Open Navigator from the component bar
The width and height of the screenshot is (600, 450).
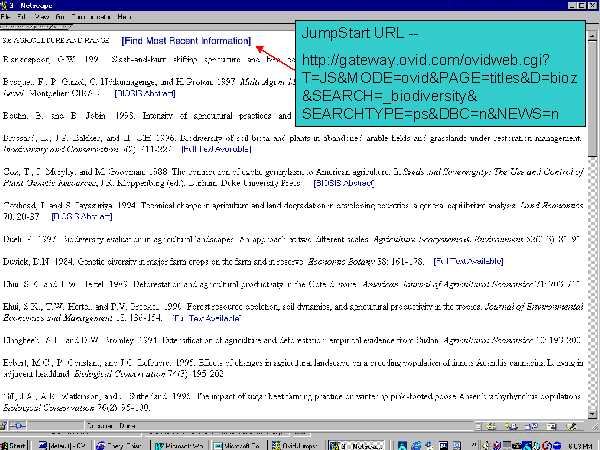[x=491, y=426]
